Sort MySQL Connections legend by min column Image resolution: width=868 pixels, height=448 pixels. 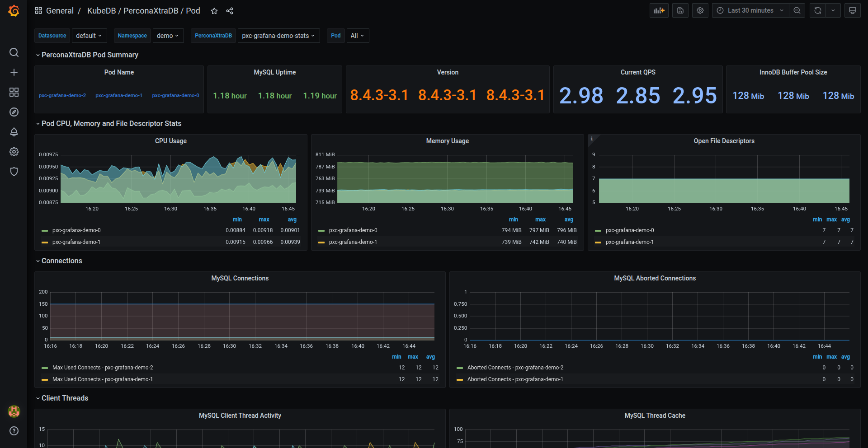(396, 357)
